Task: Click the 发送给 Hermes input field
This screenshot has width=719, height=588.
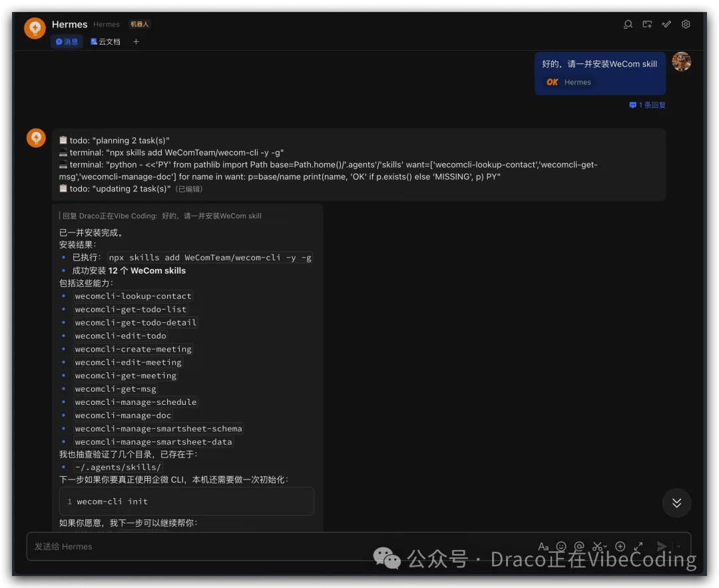Action: coord(200,546)
